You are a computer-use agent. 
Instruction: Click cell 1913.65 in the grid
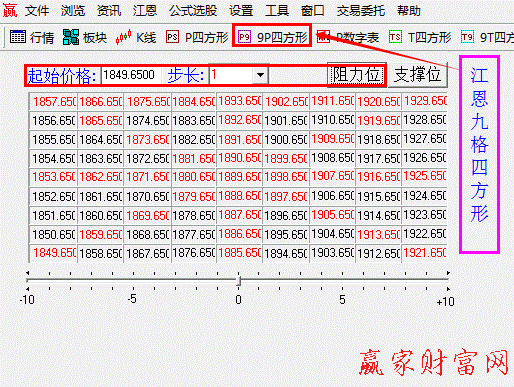[378, 235]
